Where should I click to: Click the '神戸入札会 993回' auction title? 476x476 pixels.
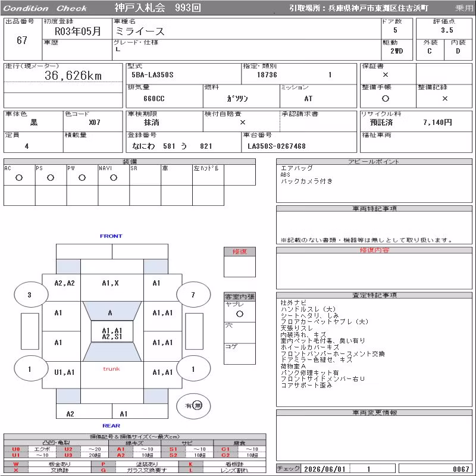click(158, 8)
